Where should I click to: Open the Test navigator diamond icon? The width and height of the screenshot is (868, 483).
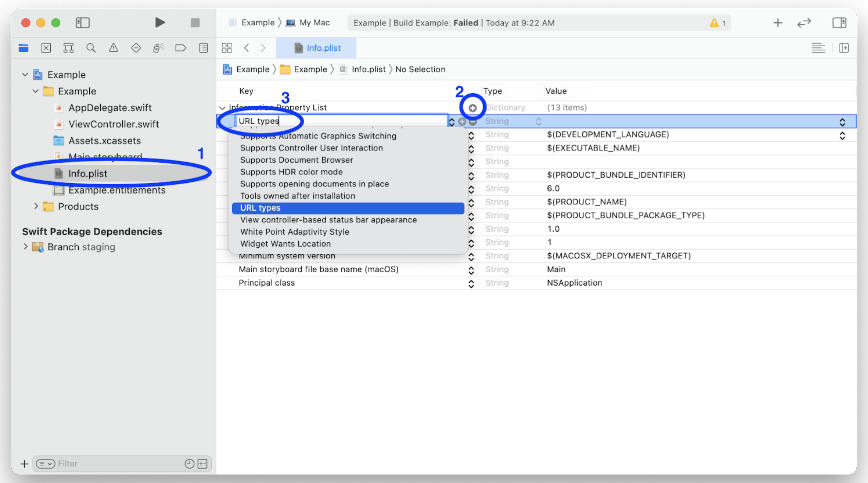(x=136, y=48)
